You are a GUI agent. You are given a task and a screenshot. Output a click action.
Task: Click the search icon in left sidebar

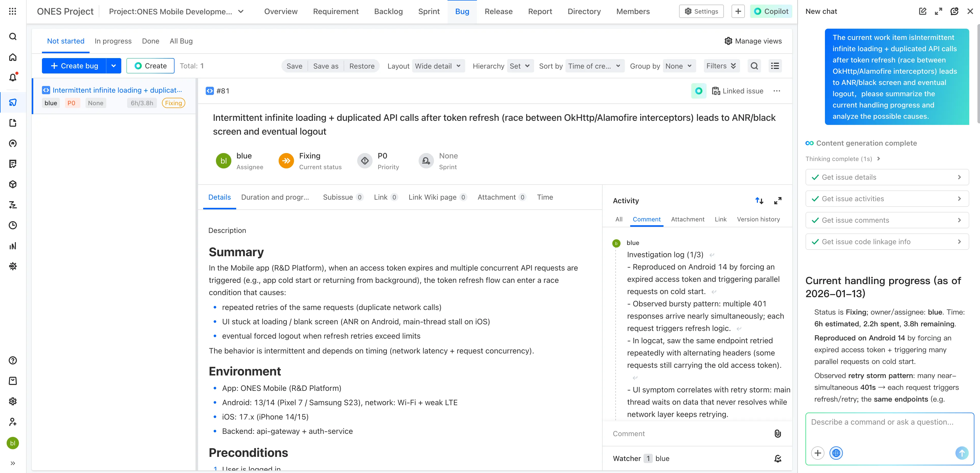tap(13, 37)
